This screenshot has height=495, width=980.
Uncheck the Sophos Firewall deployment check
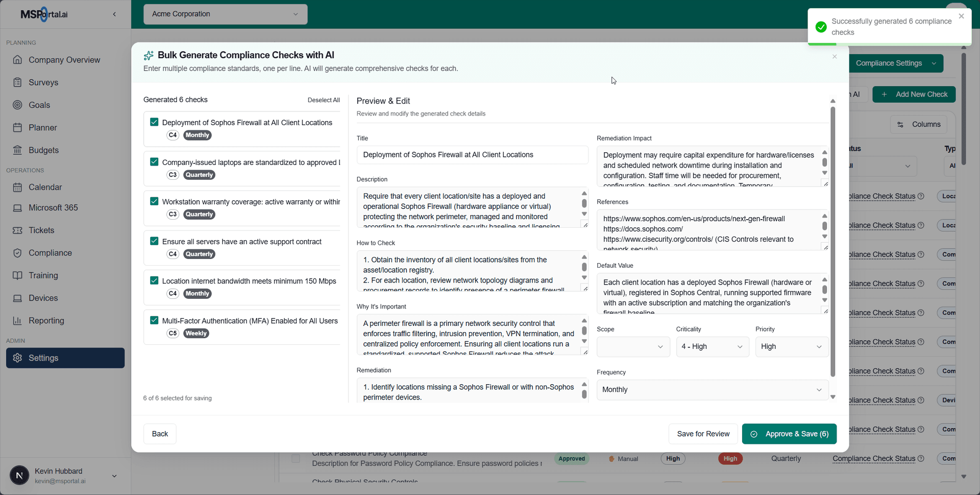pyautogui.click(x=154, y=122)
